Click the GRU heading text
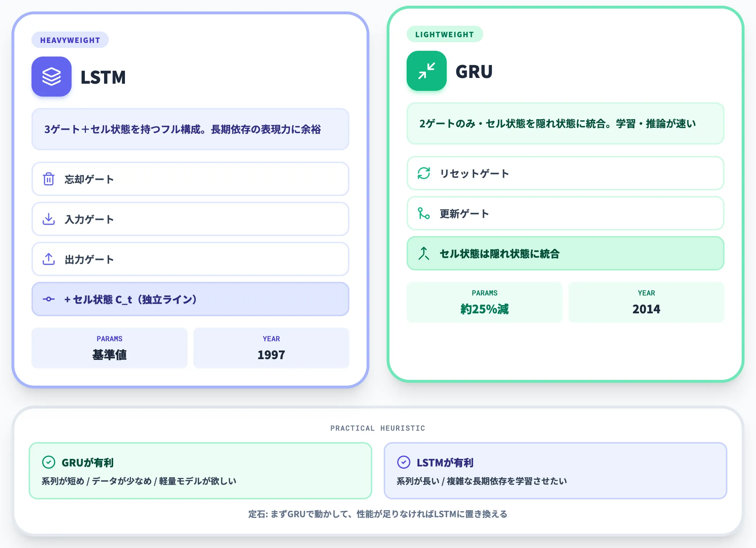Viewport: 756px width, 548px height. [x=474, y=72]
